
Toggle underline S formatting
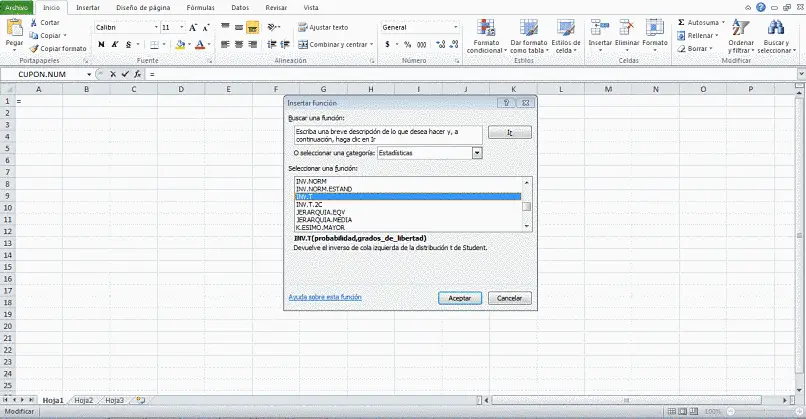click(128, 45)
